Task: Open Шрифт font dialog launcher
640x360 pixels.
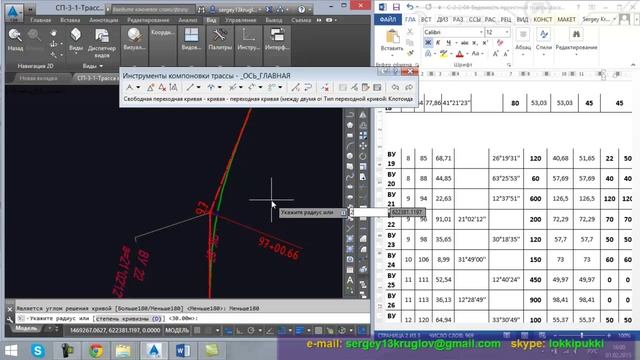Action: click(509, 65)
